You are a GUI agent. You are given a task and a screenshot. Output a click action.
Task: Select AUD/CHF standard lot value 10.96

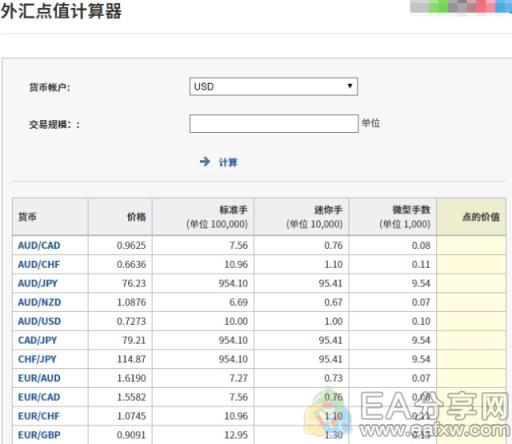(x=236, y=264)
